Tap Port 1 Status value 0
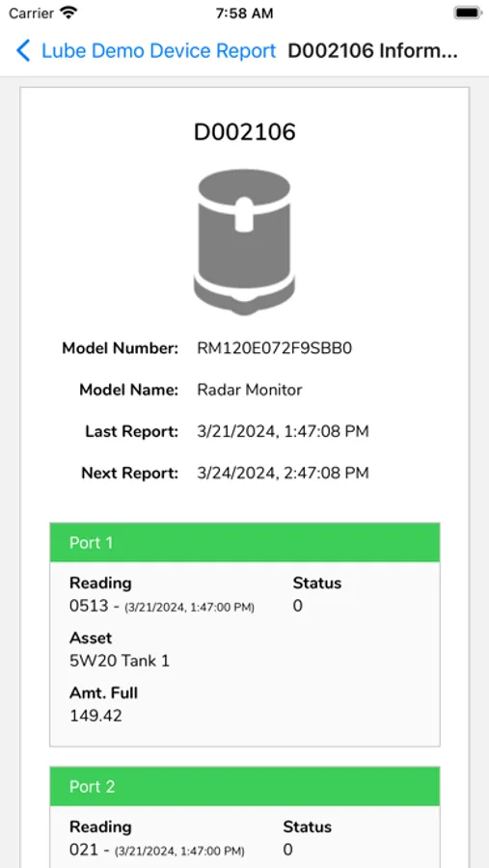 298,607
